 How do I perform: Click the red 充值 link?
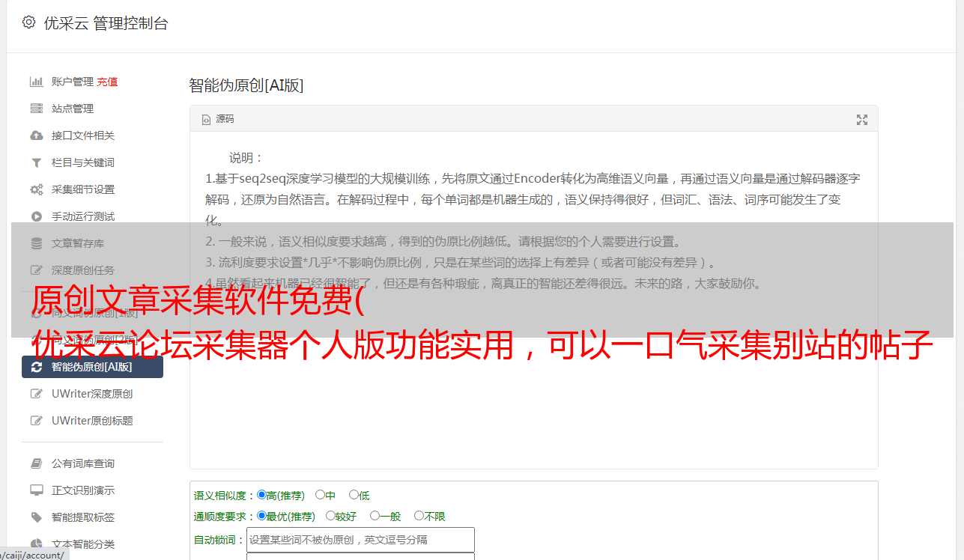pos(107,82)
